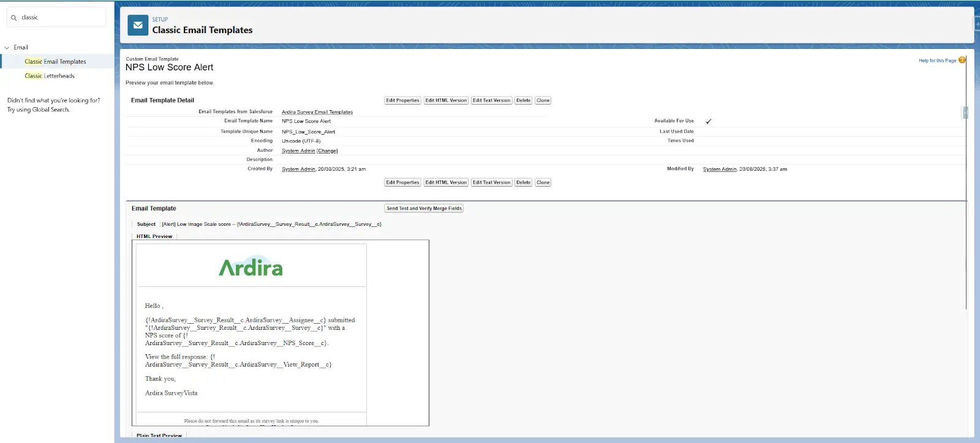This screenshot has width=980, height=443.
Task: Click the Quick Find search field containing "classic"
Action: click(x=56, y=17)
